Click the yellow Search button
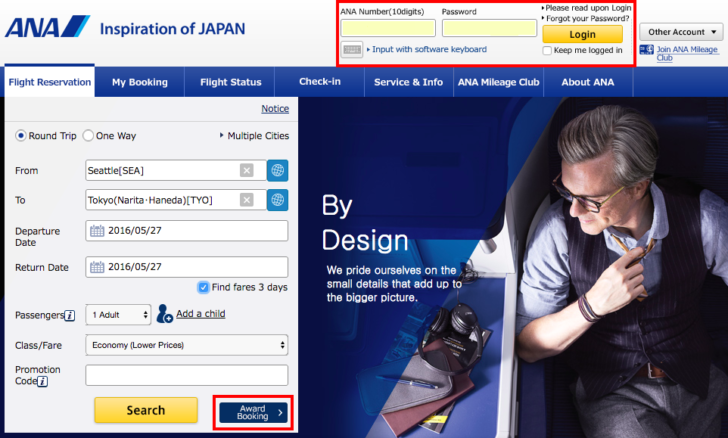Viewport: 728px width, 438px height. (x=146, y=410)
